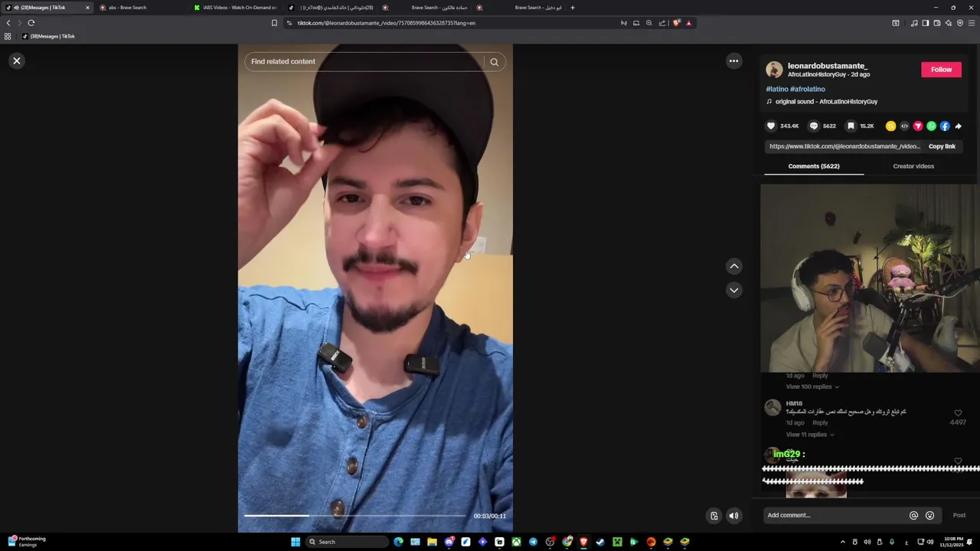The height and width of the screenshot is (551, 980).
Task: Open File Explorer from the taskbar
Action: pyautogui.click(x=432, y=542)
